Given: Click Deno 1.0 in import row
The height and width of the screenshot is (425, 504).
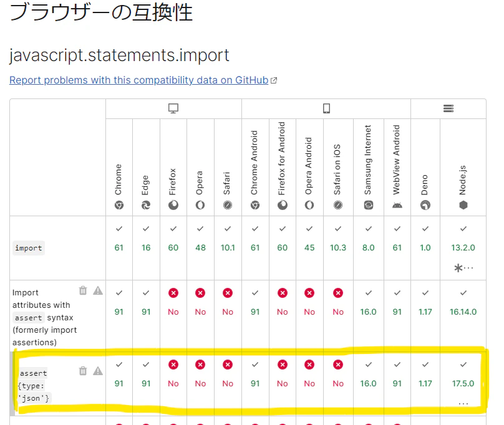Looking at the screenshot, I should [425, 247].
